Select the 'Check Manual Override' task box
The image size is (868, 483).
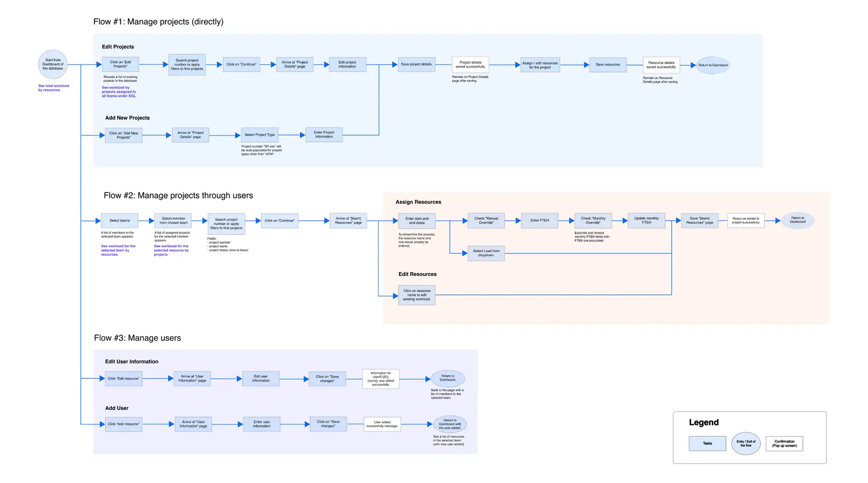point(486,221)
